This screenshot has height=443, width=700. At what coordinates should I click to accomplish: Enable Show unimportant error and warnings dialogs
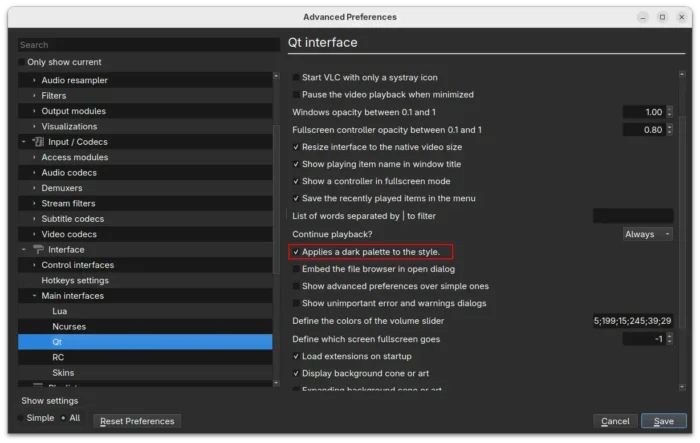296,304
